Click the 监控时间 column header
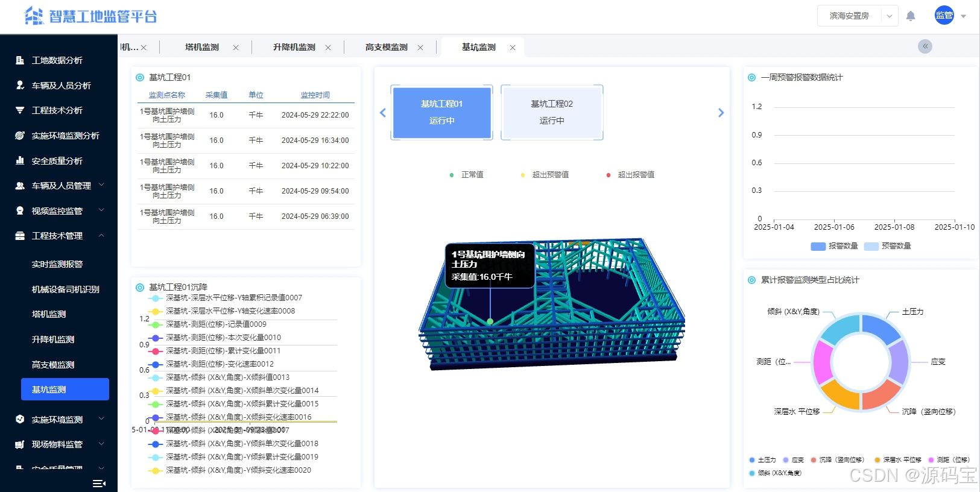This screenshot has width=980, height=492. [315, 95]
